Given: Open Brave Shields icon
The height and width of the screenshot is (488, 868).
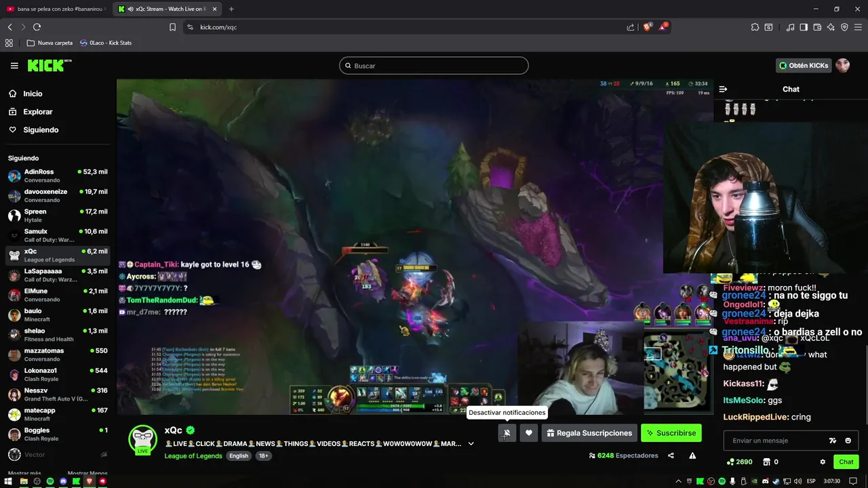Looking at the screenshot, I should [647, 26].
